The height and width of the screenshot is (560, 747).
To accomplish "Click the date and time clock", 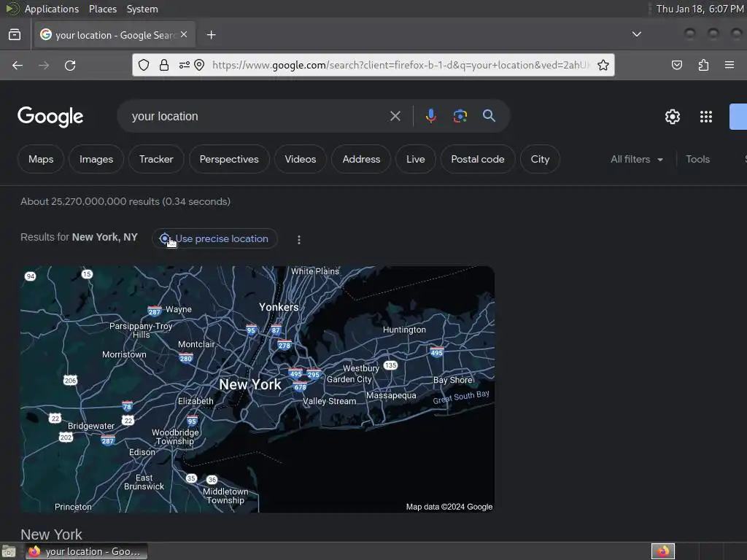I will 700,9.
